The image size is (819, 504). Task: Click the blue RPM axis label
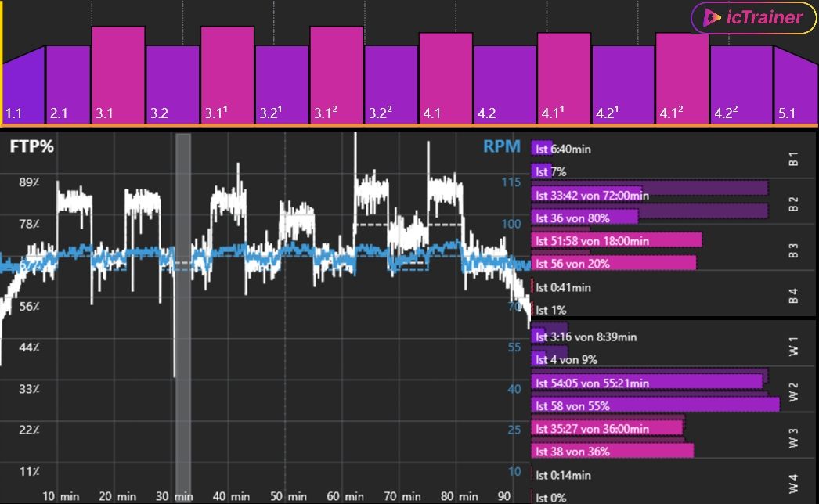501,146
